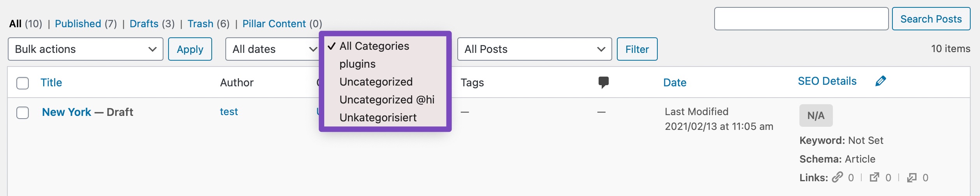Click inside the posts search field
This screenshot has height=196, width=980.
(801, 19)
